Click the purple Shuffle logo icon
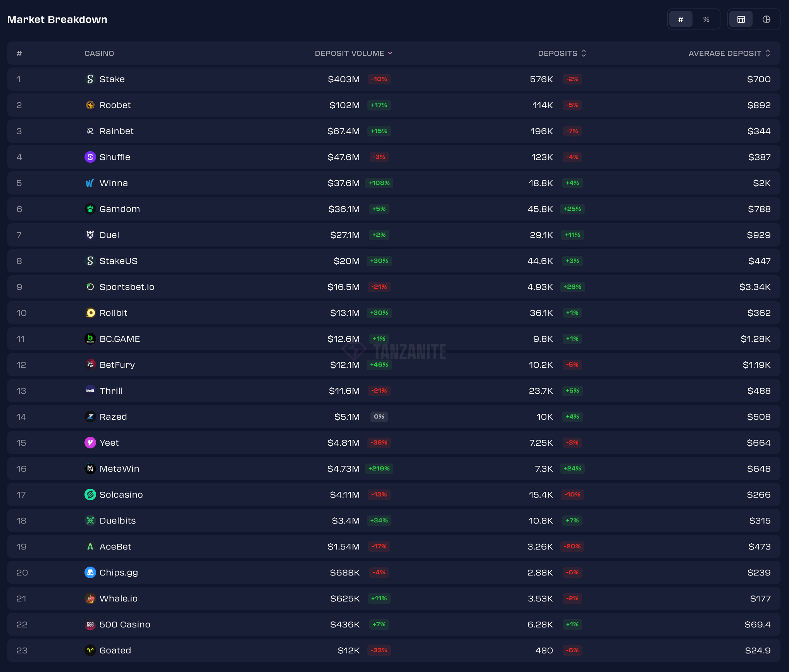Viewport: 789px width, 672px height. tap(90, 157)
